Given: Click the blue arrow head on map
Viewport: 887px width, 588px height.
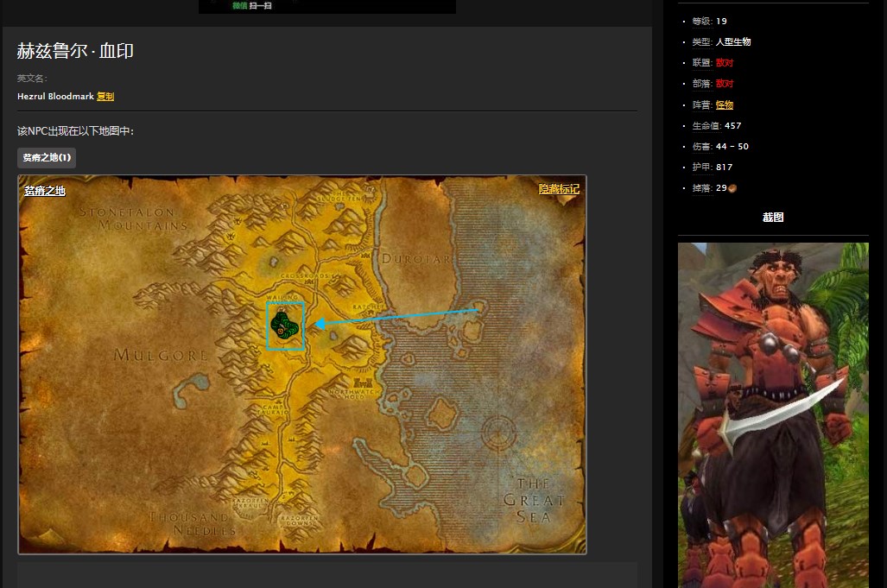Looking at the screenshot, I should [319, 324].
